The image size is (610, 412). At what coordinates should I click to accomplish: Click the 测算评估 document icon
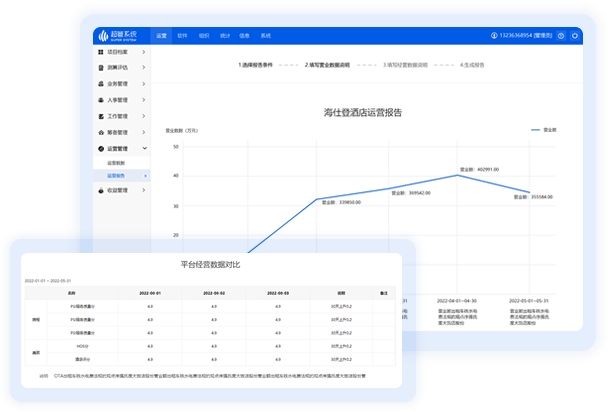click(100, 67)
